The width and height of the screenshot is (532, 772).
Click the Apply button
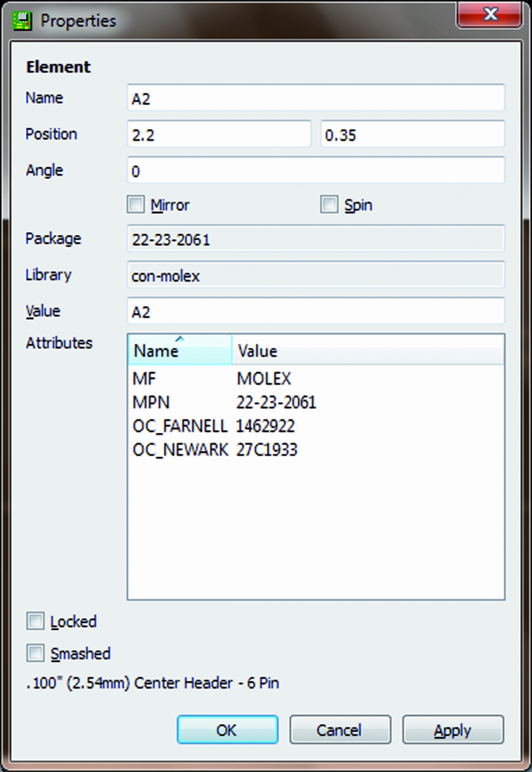[x=452, y=730]
